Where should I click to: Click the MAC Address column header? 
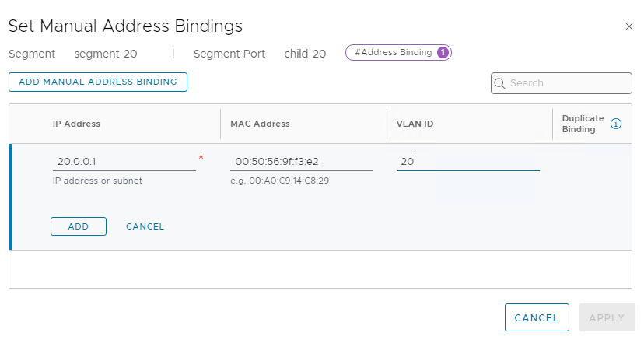[260, 124]
